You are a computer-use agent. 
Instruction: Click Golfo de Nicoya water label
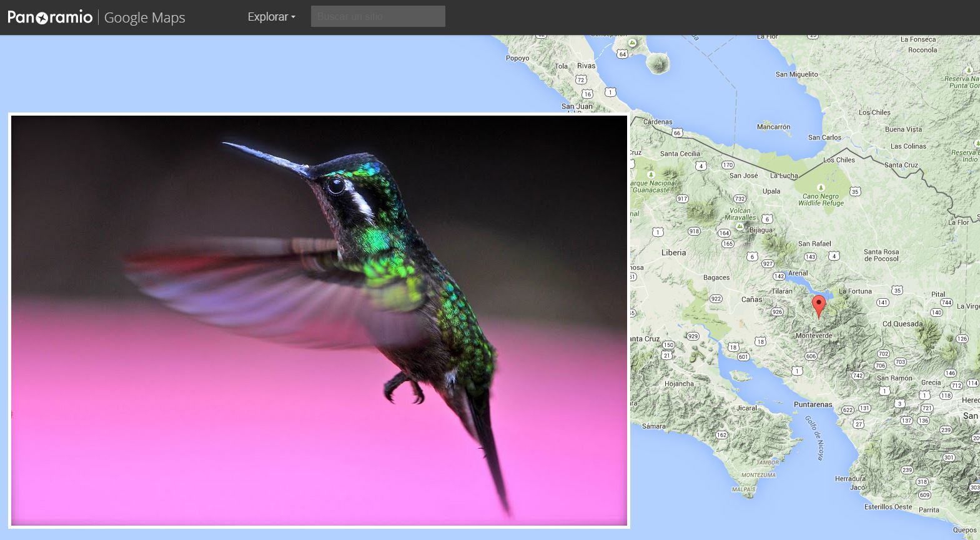point(814,437)
